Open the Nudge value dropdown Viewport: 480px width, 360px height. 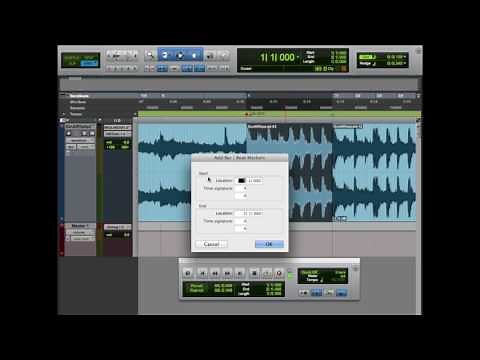[405, 63]
